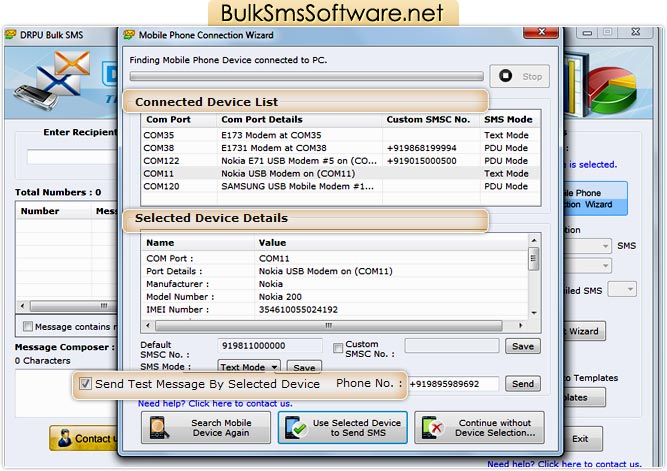Screen dimensions: 667x471
Task: Select the COM120 SAMSUNG modem row
Action: click(x=340, y=186)
